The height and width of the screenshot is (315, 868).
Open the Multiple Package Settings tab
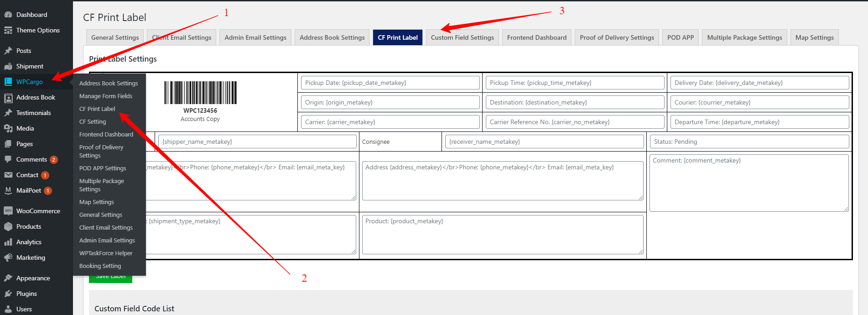(x=744, y=37)
